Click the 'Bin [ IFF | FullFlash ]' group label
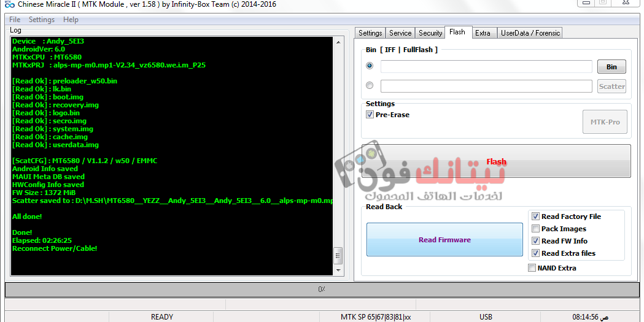Viewport: 644px width, 322px height. coord(402,50)
